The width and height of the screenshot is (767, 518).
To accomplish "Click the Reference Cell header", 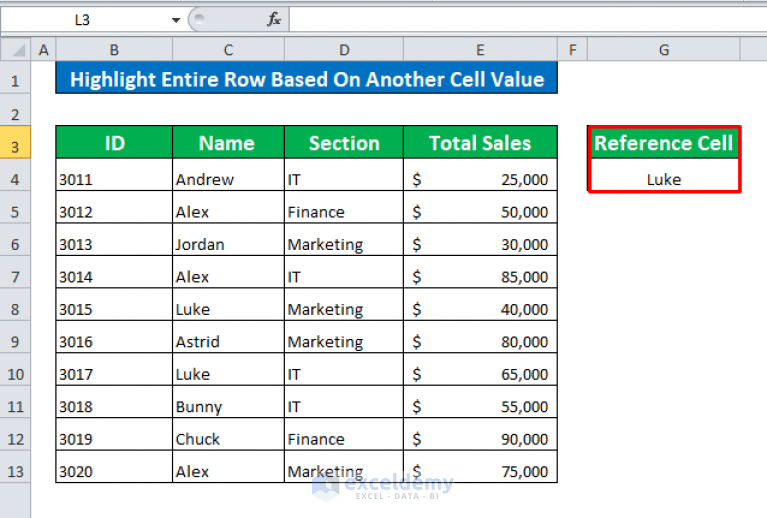I will point(664,143).
